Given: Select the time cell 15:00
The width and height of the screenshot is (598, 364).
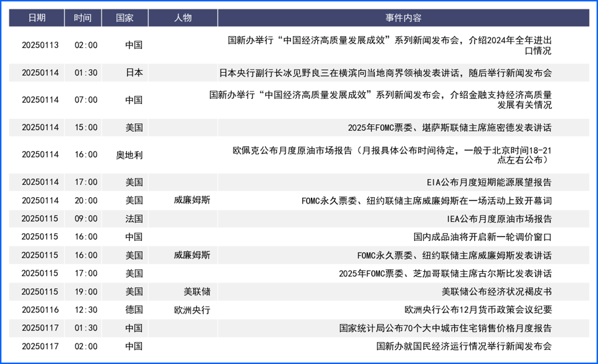Looking at the screenshot, I should [86, 128].
